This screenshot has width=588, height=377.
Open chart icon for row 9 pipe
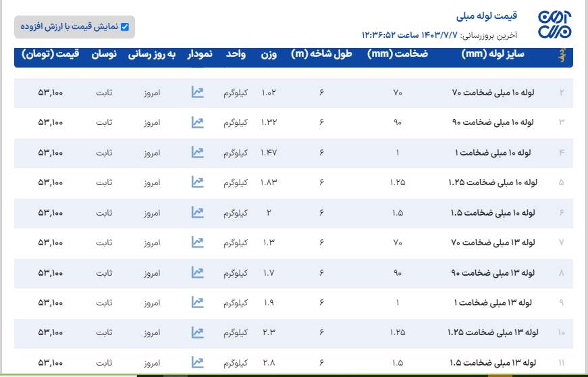(197, 302)
